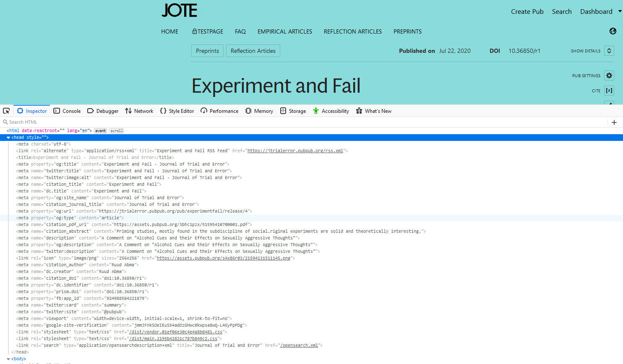Click the Create Pub link

tap(527, 11)
